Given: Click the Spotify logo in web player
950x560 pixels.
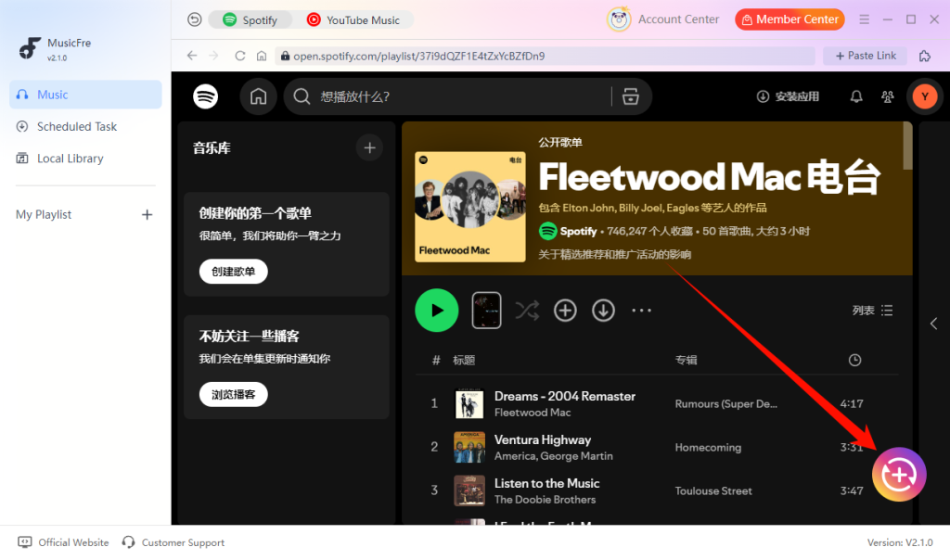Looking at the screenshot, I should (205, 96).
